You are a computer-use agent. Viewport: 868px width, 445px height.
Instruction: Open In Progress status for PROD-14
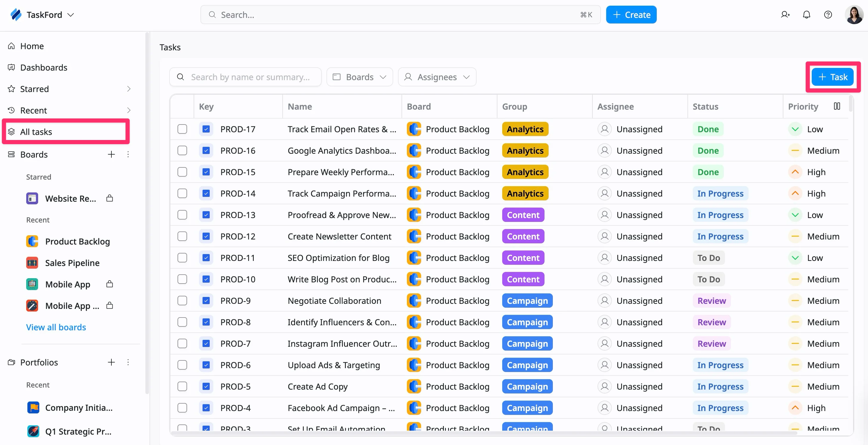[x=721, y=193]
